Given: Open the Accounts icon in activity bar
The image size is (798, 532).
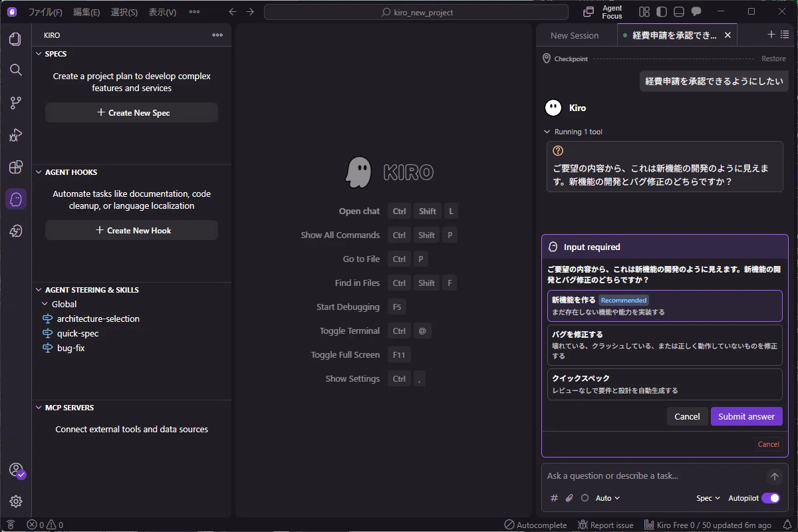Looking at the screenshot, I should pyautogui.click(x=16, y=470).
